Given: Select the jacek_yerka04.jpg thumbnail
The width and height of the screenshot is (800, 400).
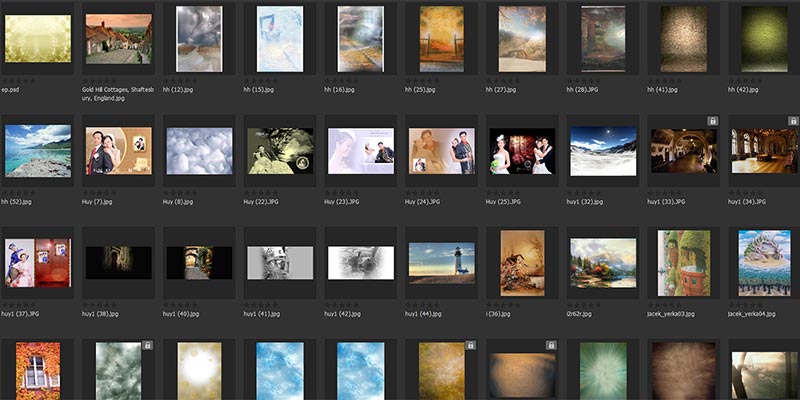Looking at the screenshot, I should (764, 263).
